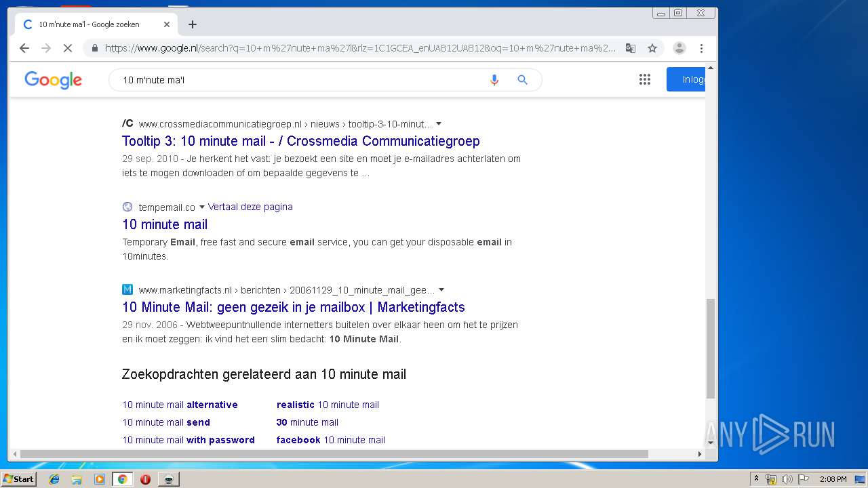Close the Google zoeken tab

pos(167,24)
